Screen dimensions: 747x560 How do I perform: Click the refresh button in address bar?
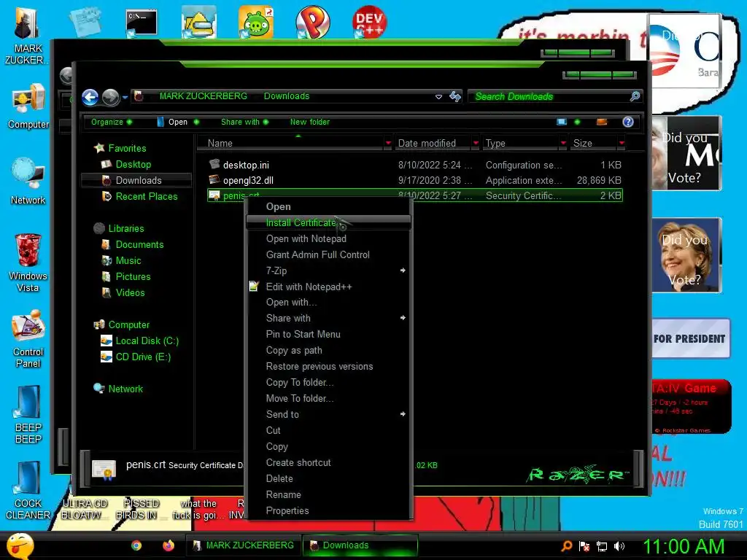coord(455,96)
